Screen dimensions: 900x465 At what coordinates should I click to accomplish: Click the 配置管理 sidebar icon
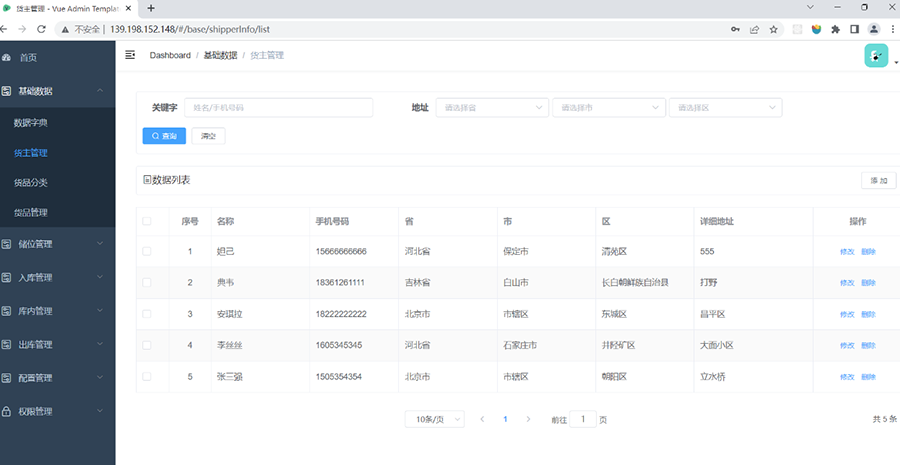click(x=6, y=378)
